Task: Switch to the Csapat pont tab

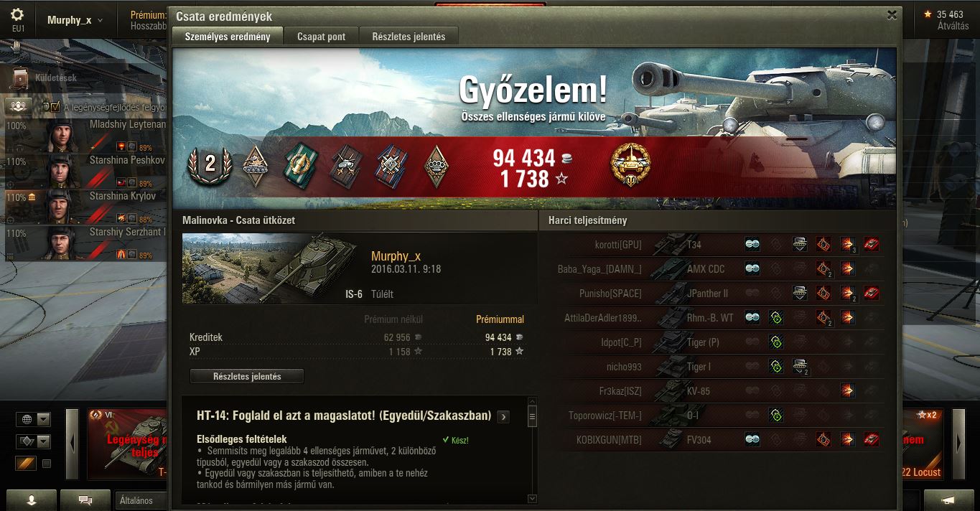Action: 321,37
